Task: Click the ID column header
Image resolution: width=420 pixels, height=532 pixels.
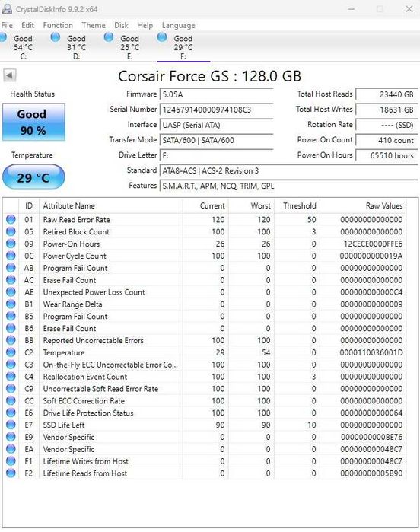Action: click(29, 205)
